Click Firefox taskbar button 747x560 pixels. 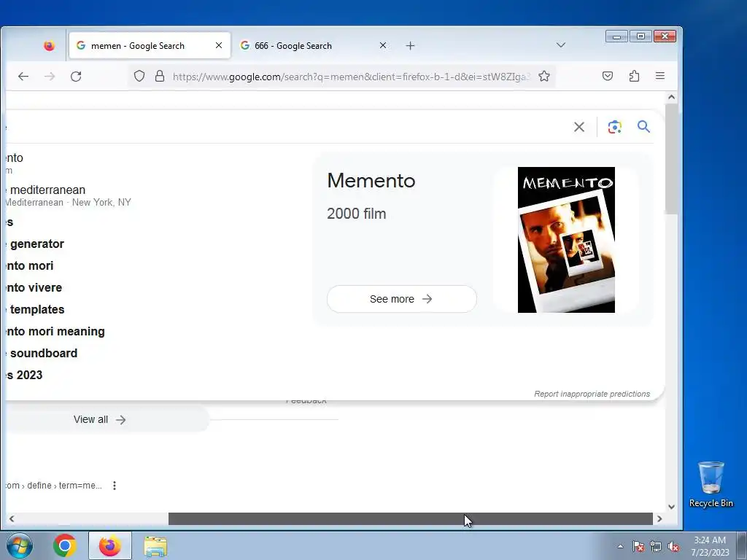109,545
